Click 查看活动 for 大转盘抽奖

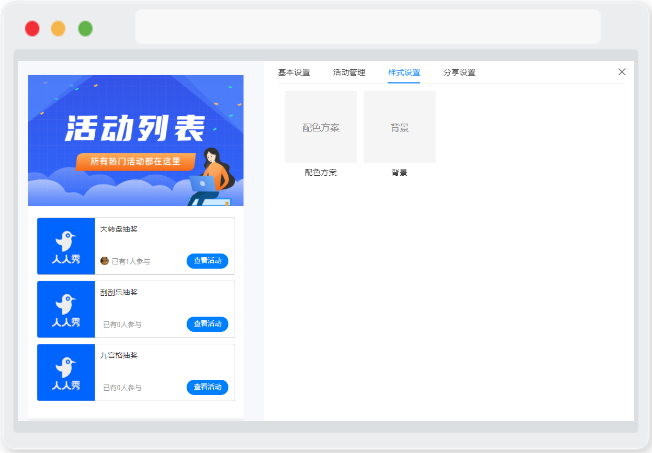pyautogui.click(x=207, y=261)
